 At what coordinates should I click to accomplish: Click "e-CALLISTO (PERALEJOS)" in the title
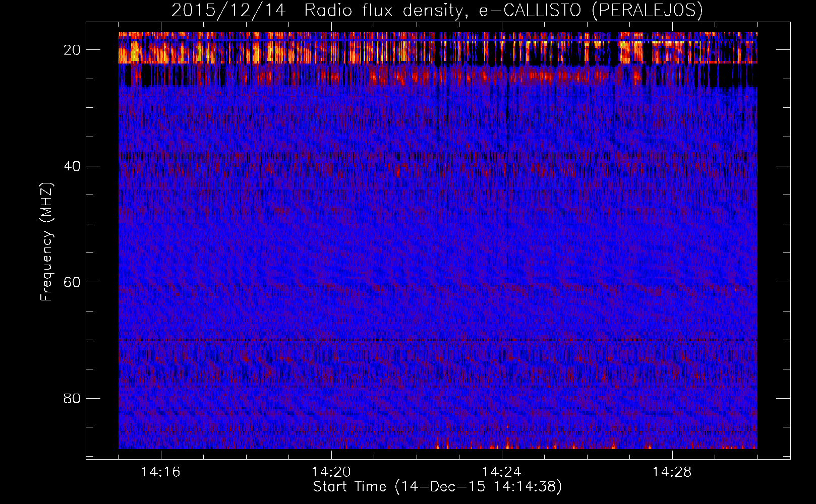[x=590, y=10]
